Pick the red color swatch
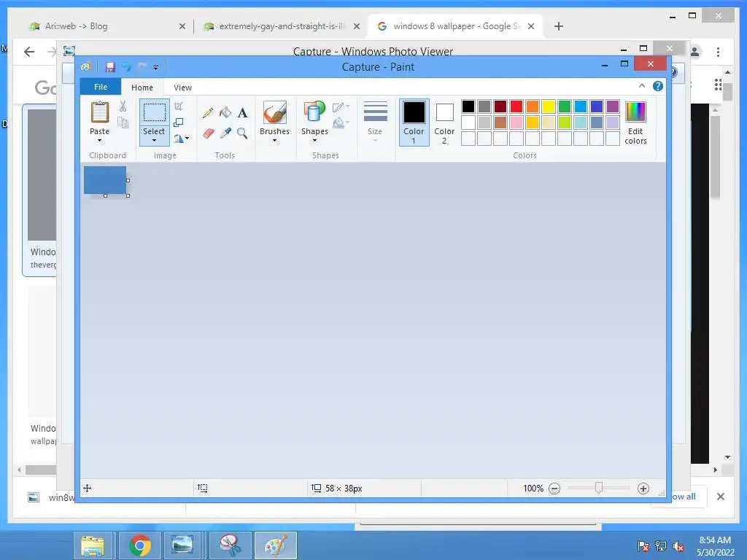 pyautogui.click(x=516, y=106)
